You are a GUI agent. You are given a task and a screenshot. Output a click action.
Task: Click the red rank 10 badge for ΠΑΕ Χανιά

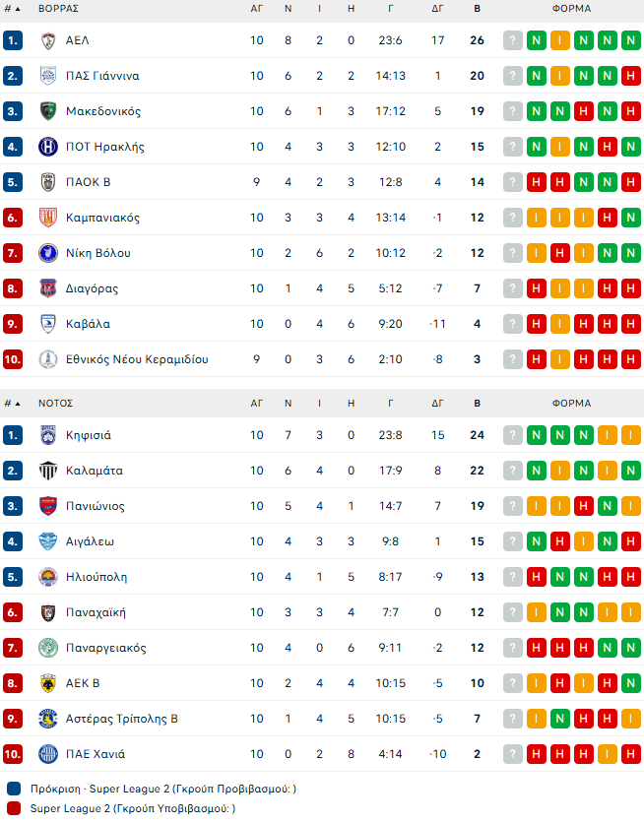13,754
